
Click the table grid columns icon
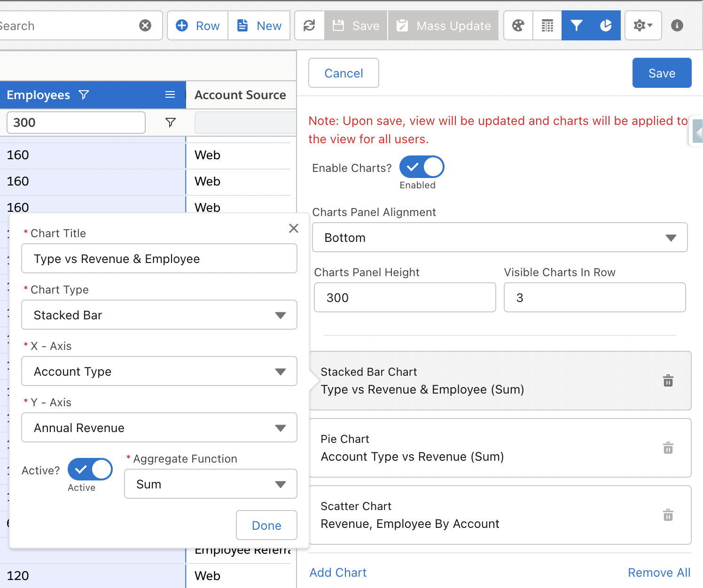(x=547, y=26)
